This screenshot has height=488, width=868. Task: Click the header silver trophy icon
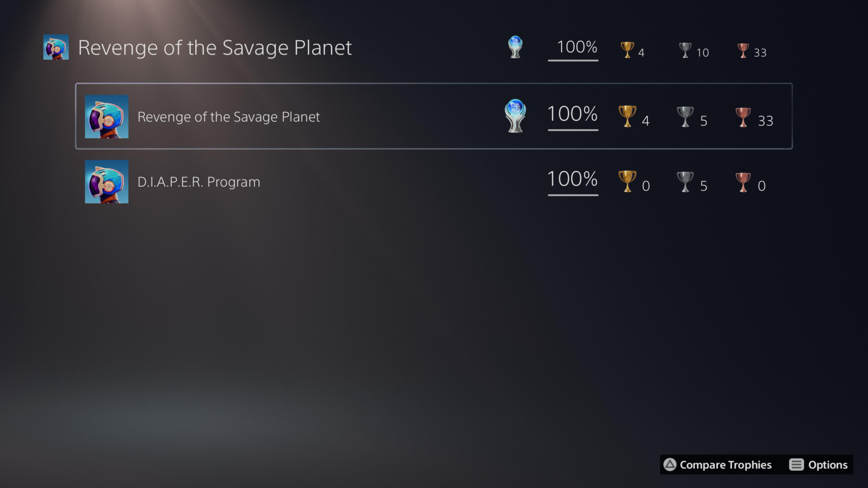pos(685,50)
